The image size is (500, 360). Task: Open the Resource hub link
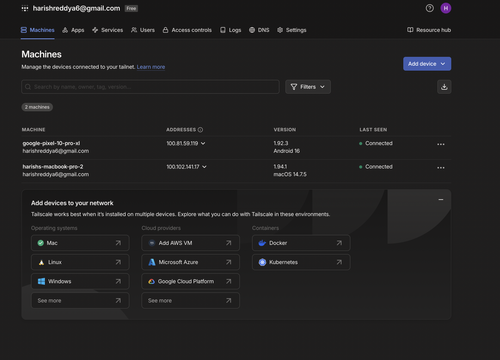[x=429, y=30]
